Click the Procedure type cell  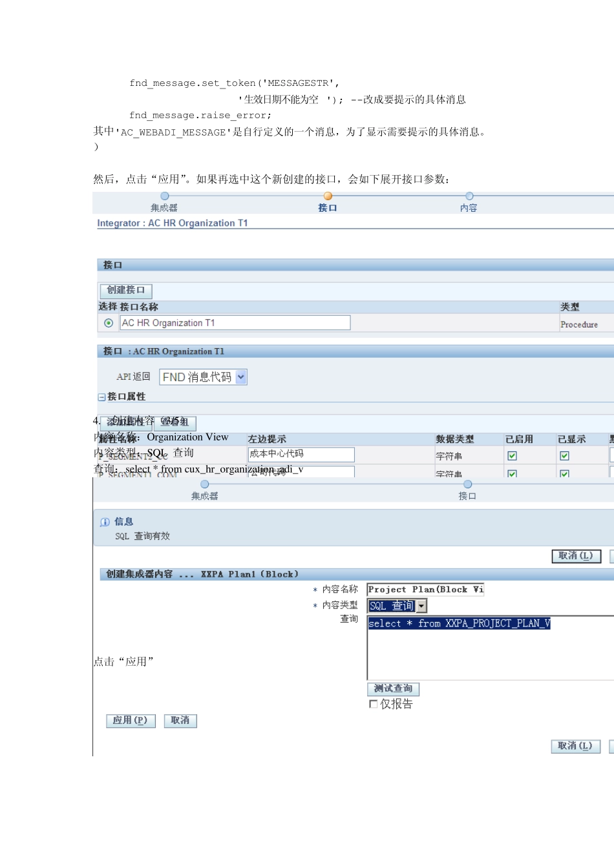pos(579,324)
